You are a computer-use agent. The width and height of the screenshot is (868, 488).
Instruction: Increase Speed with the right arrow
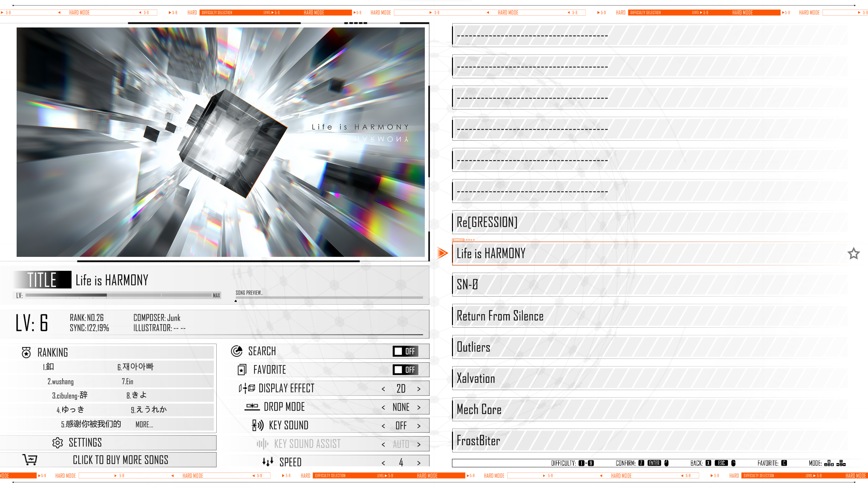[x=419, y=463]
